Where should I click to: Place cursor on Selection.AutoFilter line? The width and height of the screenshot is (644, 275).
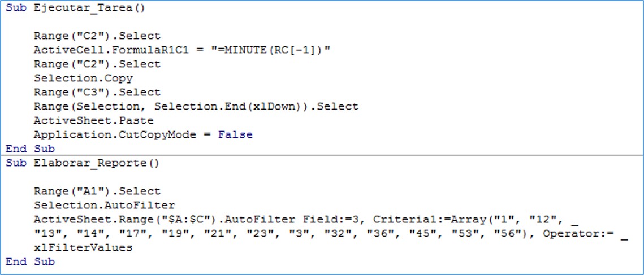(x=104, y=206)
